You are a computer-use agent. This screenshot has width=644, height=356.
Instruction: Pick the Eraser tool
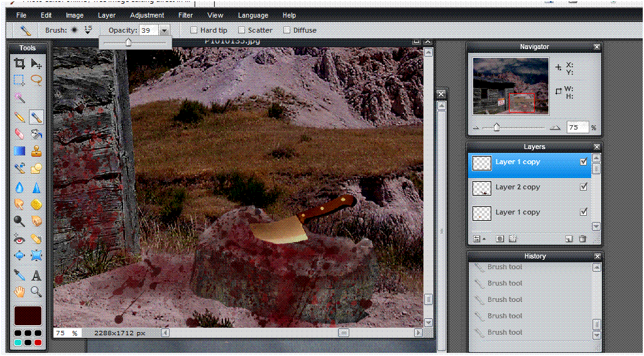pyautogui.click(x=19, y=134)
